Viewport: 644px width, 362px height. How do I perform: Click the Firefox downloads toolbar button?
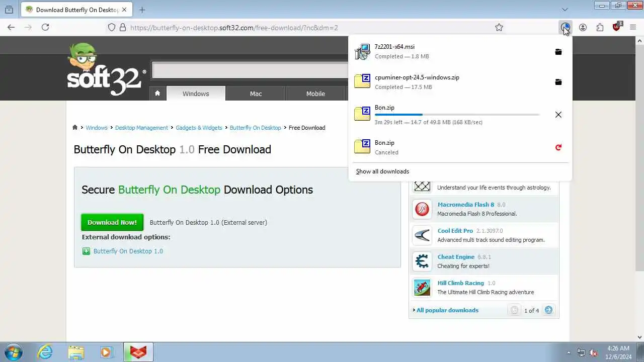[566, 28]
